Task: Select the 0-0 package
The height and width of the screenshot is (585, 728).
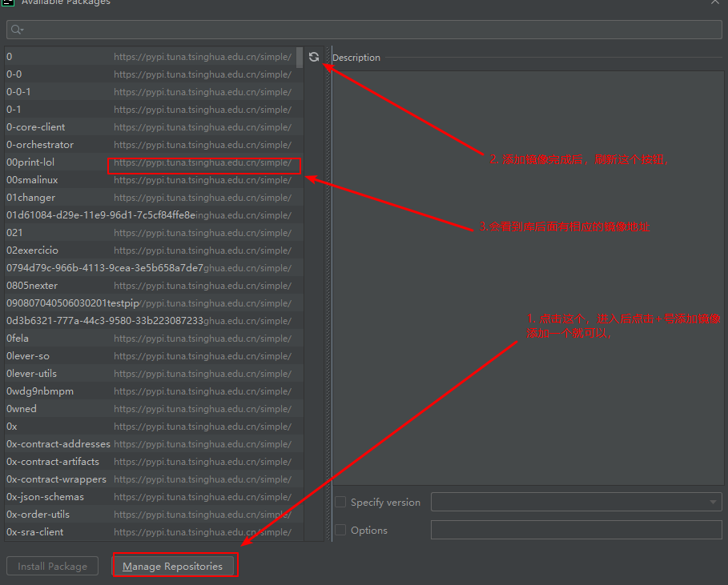Action: click(154, 74)
